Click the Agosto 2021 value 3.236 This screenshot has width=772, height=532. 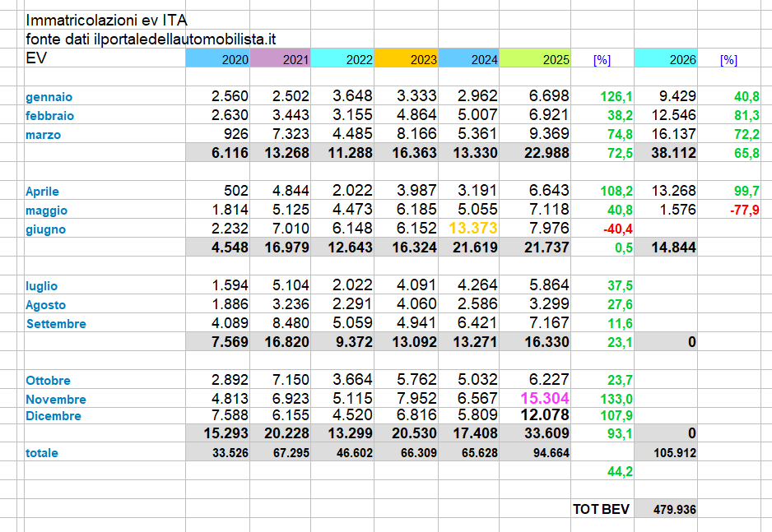[291, 304]
